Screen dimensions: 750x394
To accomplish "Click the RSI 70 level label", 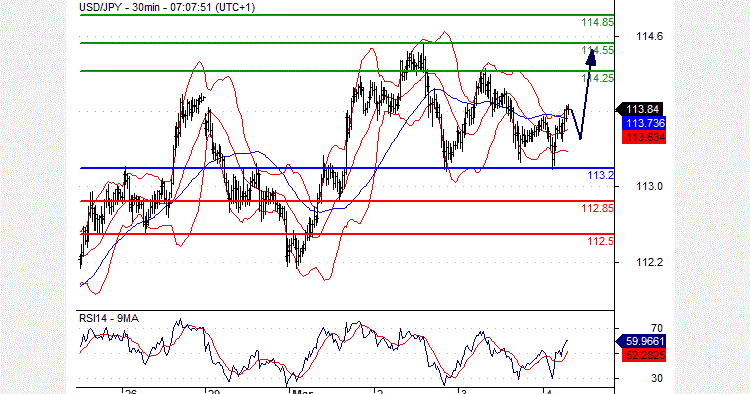I will tap(657, 328).
